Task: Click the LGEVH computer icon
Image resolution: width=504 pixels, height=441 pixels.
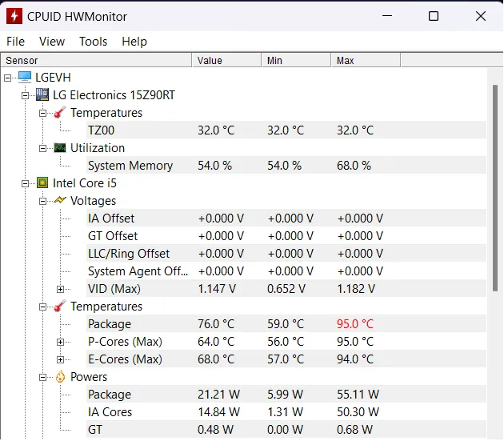Action: 24,78
